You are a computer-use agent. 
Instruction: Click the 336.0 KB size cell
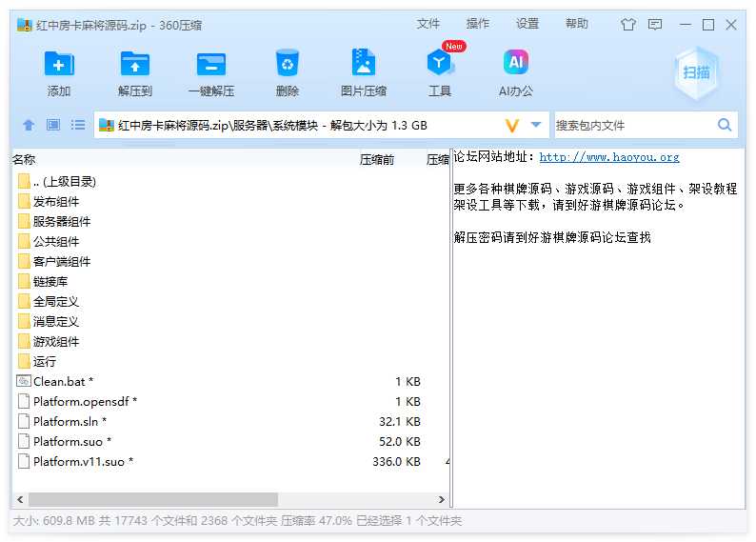[x=396, y=461]
